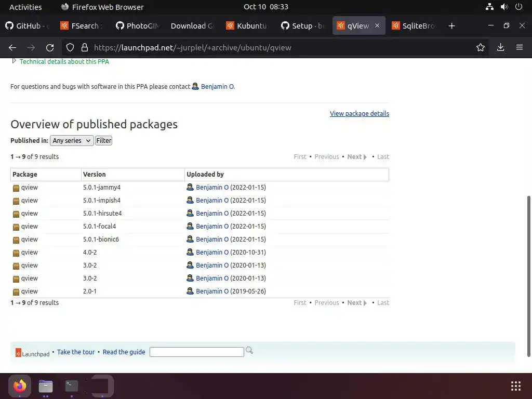The width and height of the screenshot is (532, 399).
Task: Click the Filter button
Action: pos(103,140)
